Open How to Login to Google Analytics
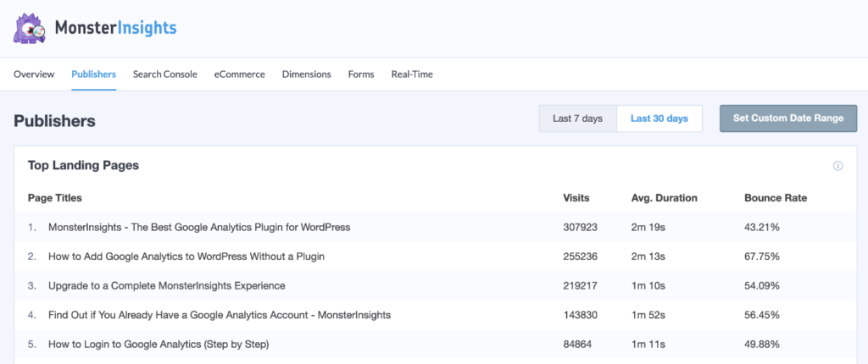Screen dimensions: 868x364 pyautogui.click(x=159, y=344)
